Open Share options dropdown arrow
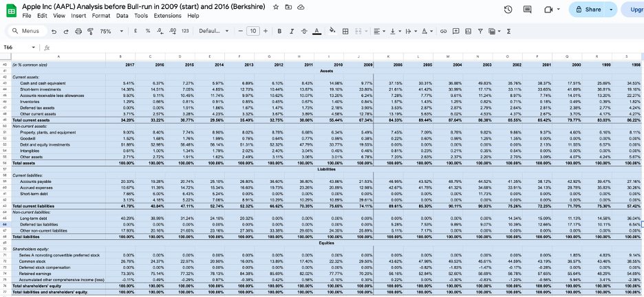 click(x=612, y=10)
